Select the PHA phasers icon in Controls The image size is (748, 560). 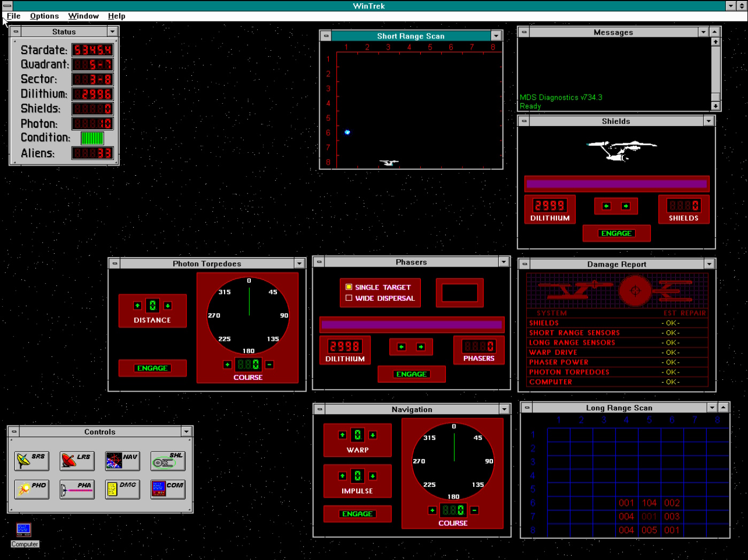point(77,489)
